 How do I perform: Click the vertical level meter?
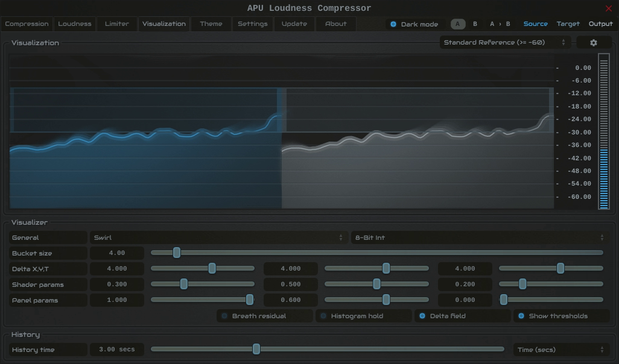pyautogui.click(x=603, y=131)
